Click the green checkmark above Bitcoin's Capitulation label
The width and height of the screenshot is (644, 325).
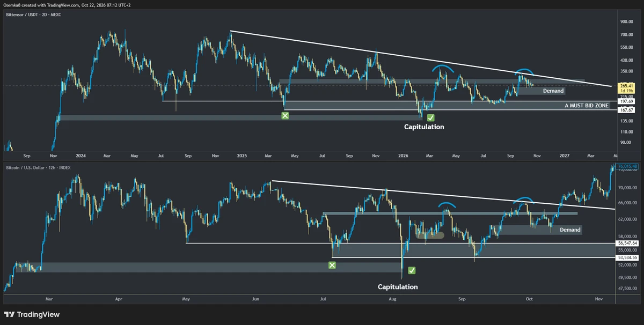coord(412,271)
